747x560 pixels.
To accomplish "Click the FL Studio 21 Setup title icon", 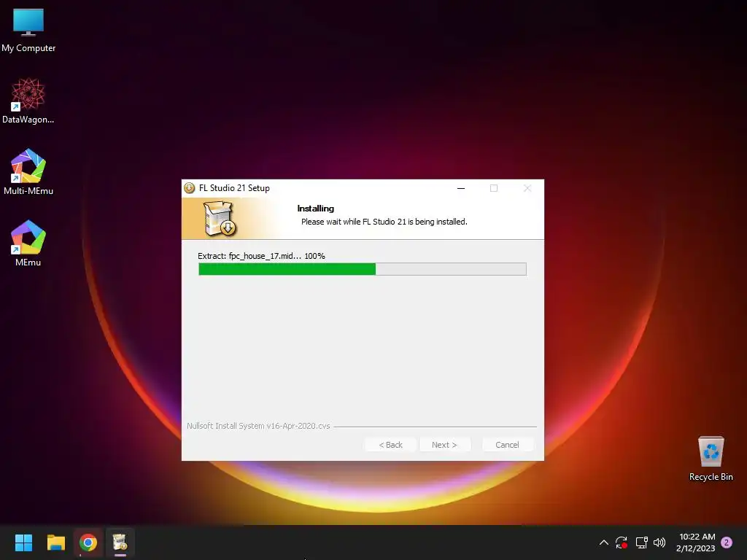I will [189, 188].
